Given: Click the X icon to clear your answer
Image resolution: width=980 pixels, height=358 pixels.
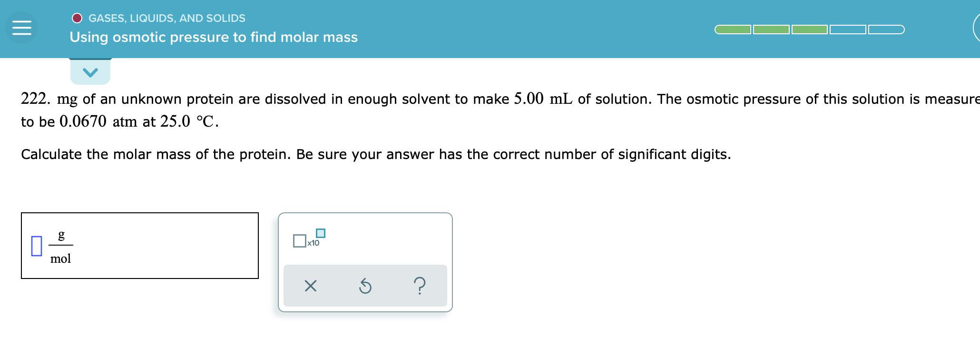Looking at the screenshot, I should click(310, 286).
